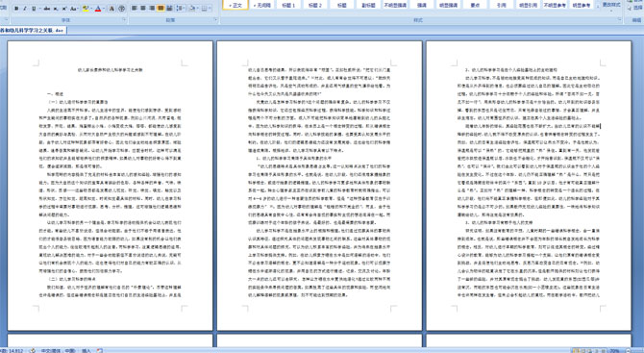Open the change case Aa dropdown
The height and width of the screenshot is (353, 644).
tap(74, 9)
